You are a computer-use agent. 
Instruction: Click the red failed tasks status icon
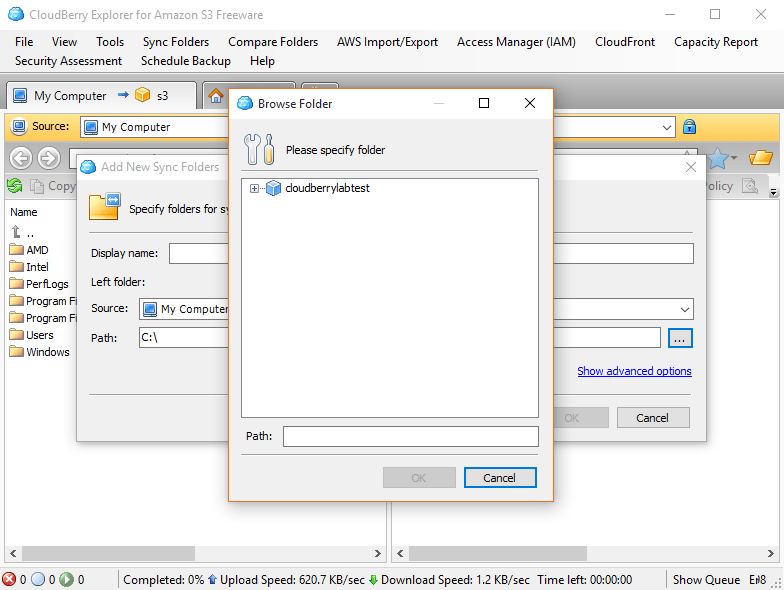pos(9,580)
